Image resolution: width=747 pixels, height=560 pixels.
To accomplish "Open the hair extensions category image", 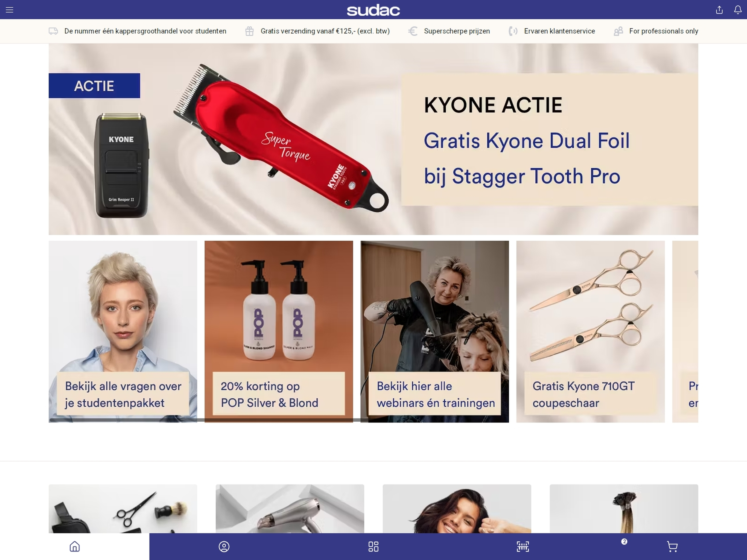I will pyautogui.click(x=624, y=509).
